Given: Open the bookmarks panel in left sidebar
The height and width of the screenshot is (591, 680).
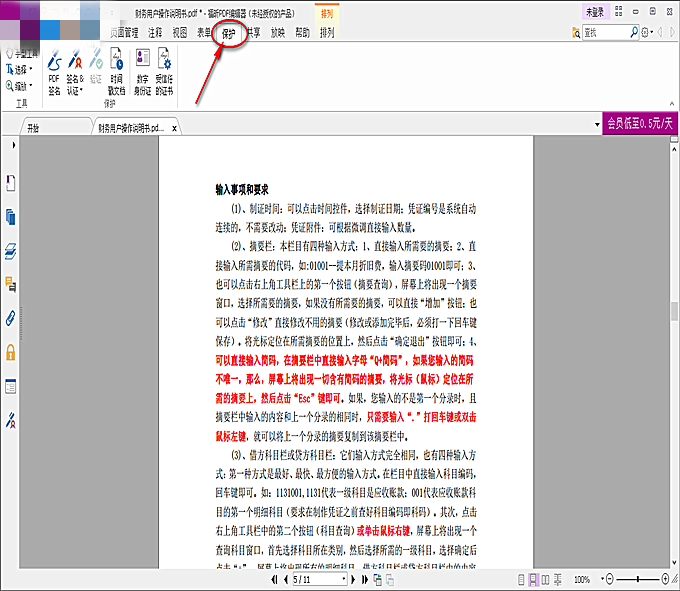Looking at the screenshot, I should [11, 182].
